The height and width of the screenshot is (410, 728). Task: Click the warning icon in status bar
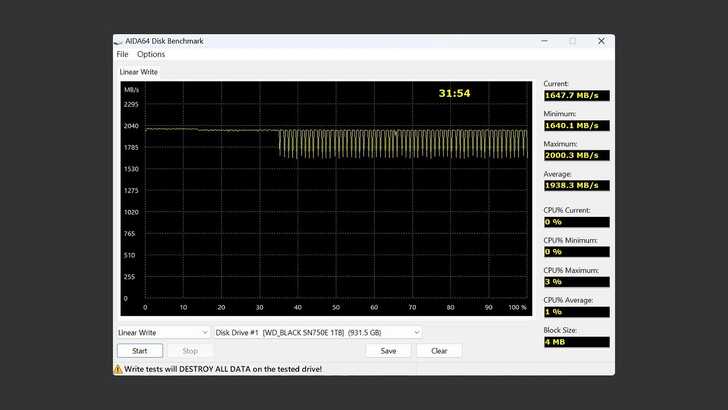pyautogui.click(x=118, y=369)
